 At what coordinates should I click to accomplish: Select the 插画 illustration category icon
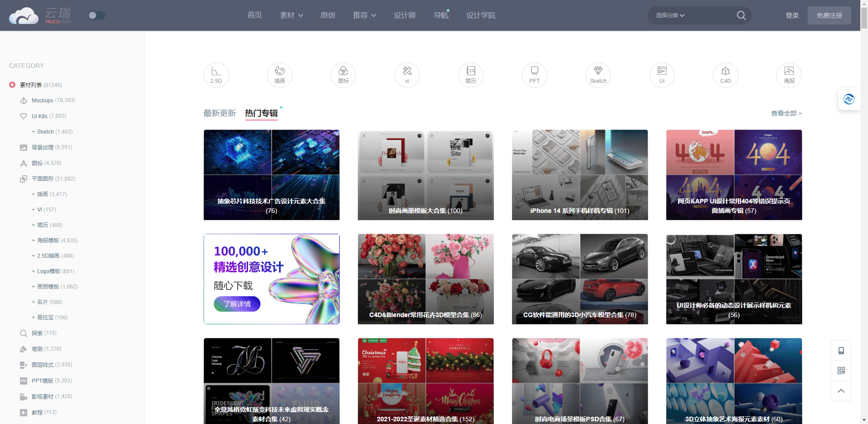[x=279, y=75]
